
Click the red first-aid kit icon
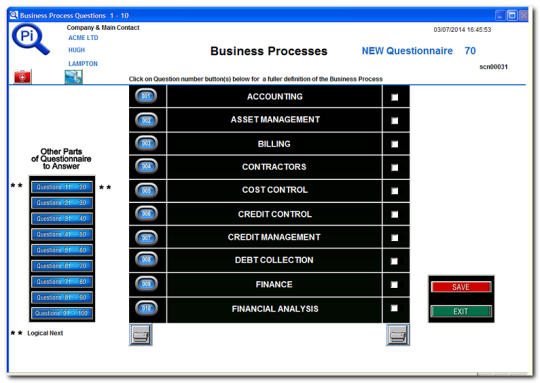click(23, 76)
